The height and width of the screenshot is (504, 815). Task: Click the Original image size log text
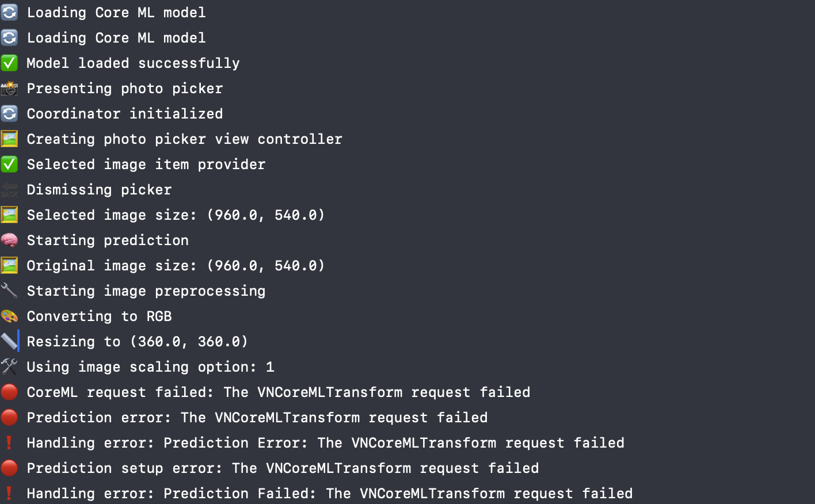click(176, 266)
